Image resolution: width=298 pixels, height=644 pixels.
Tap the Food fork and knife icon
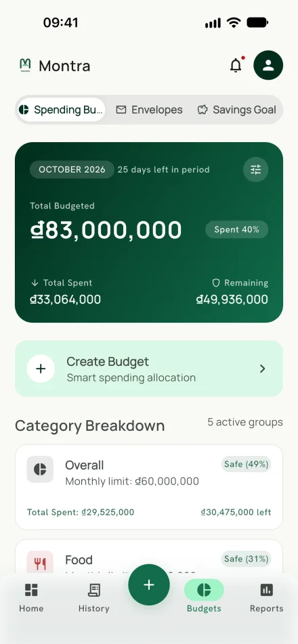[40, 563]
